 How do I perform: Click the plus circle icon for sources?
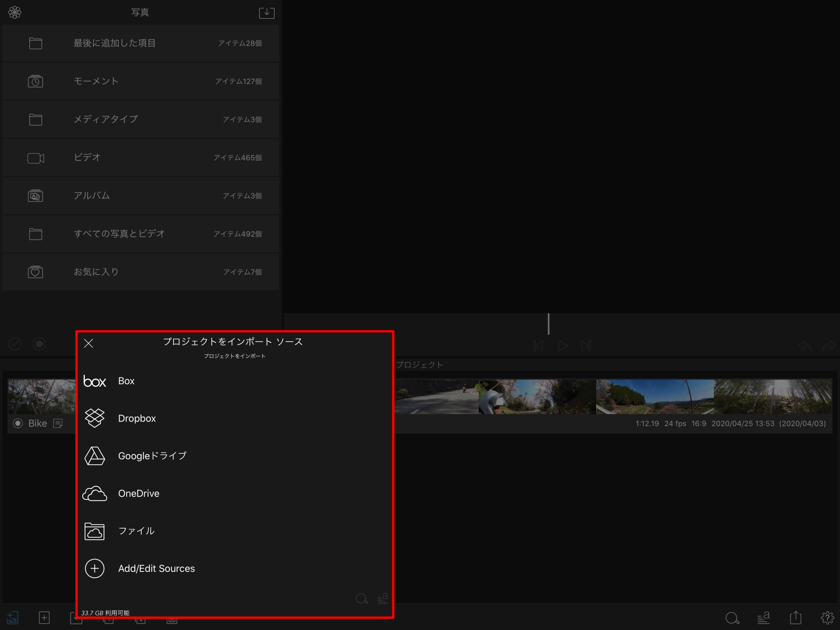point(94,568)
